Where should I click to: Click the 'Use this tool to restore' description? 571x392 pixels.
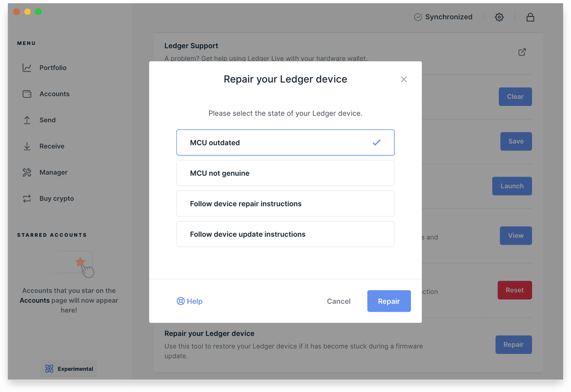pyautogui.click(x=294, y=351)
